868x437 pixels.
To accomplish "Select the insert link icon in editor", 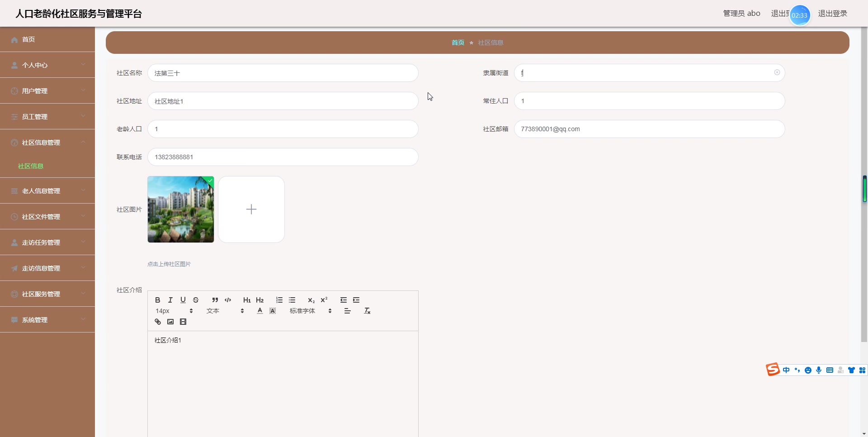I will (157, 322).
